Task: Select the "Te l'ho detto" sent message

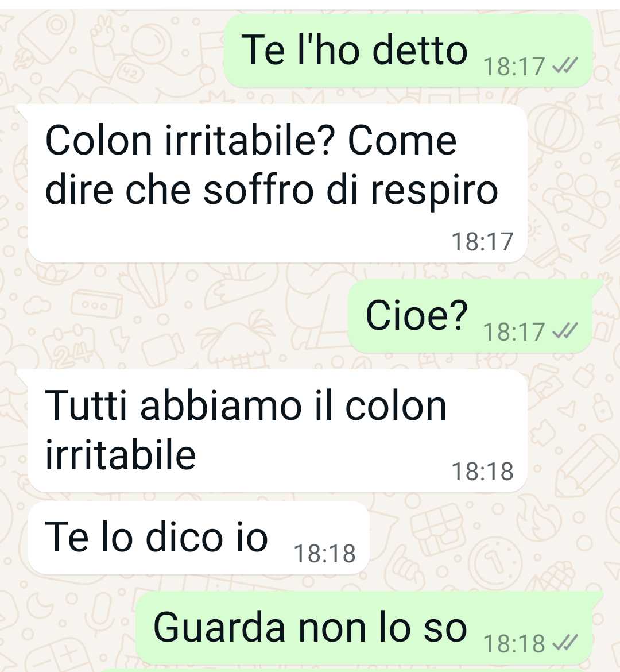Action: pos(408,51)
